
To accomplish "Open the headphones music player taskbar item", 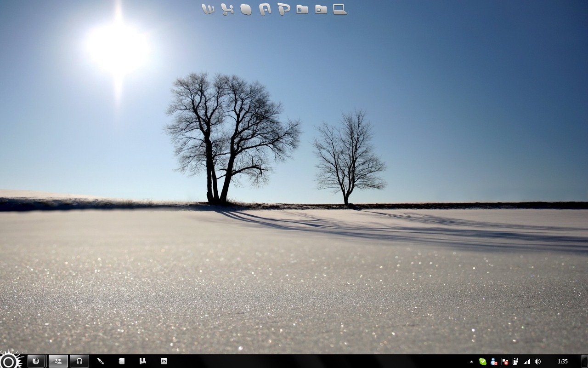I will (x=79, y=361).
